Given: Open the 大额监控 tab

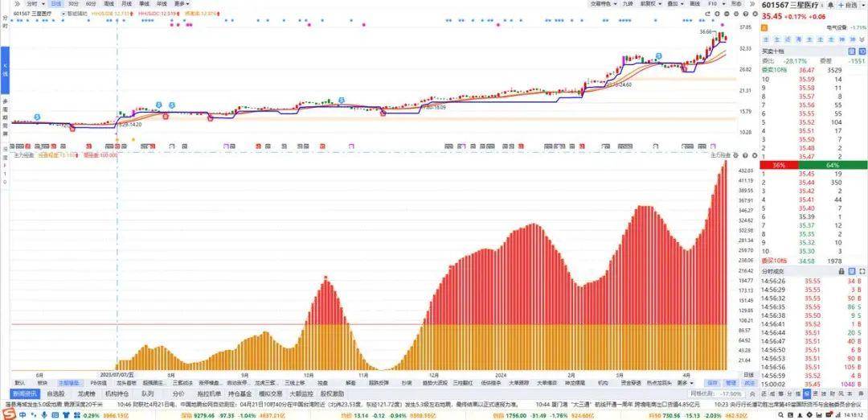Looking at the screenshot, I should click(301, 393).
